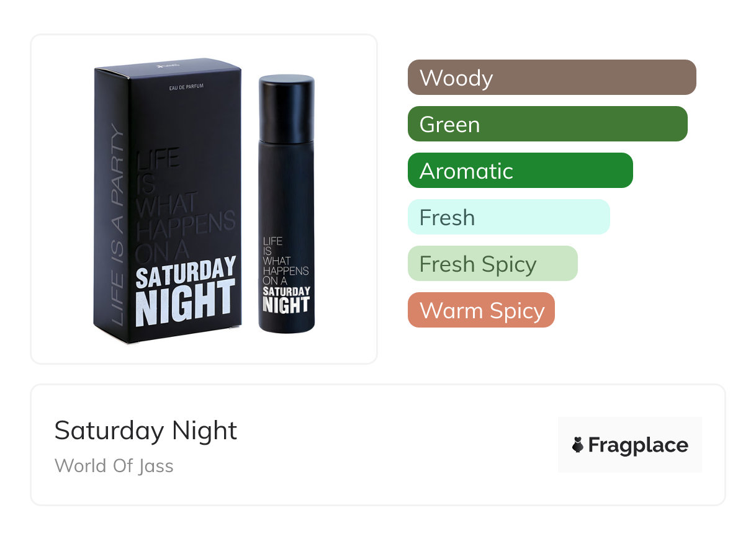Click the word Woody in the top bar
Screen dimensions: 756x536
[x=456, y=78]
